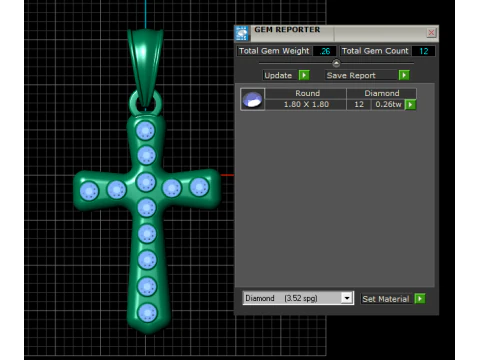The image size is (480, 360).
Task: Click the green arrow next to Save Report
Action: point(404,75)
